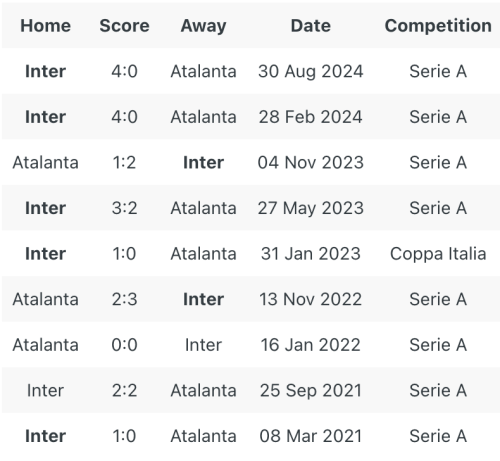Click bold Inter in the 04 Nov 2023 row
The width and height of the screenshot is (500, 461).
point(203,163)
